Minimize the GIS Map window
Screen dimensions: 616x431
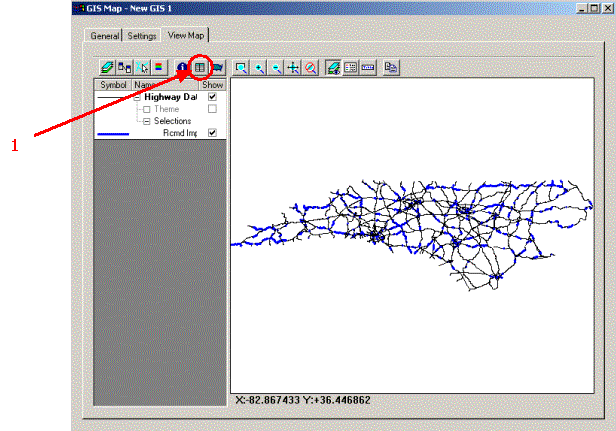pyautogui.click(x=583, y=8)
